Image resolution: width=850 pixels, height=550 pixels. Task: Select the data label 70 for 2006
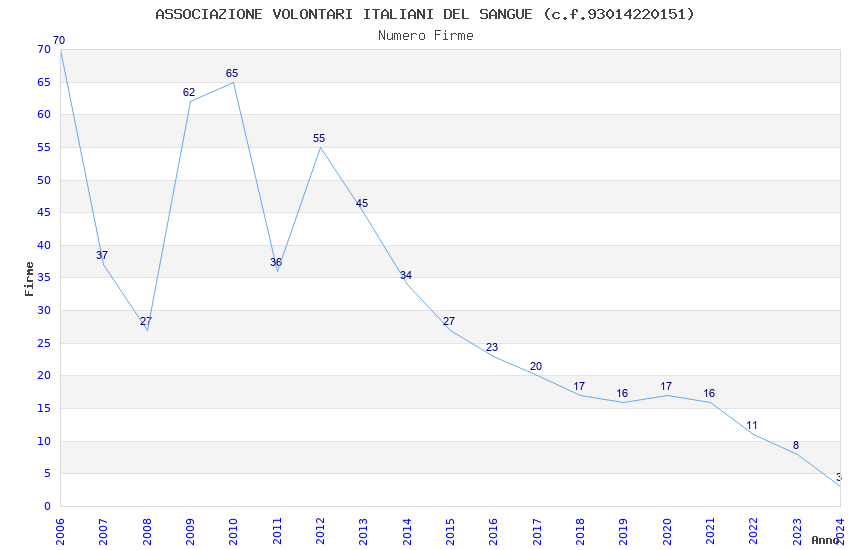click(x=59, y=40)
